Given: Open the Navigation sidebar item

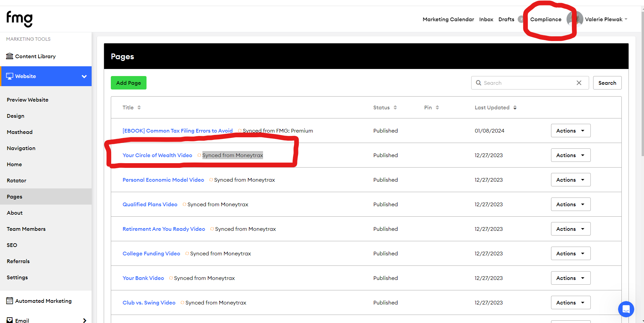Looking at the screenshot, I should (21, 148).
